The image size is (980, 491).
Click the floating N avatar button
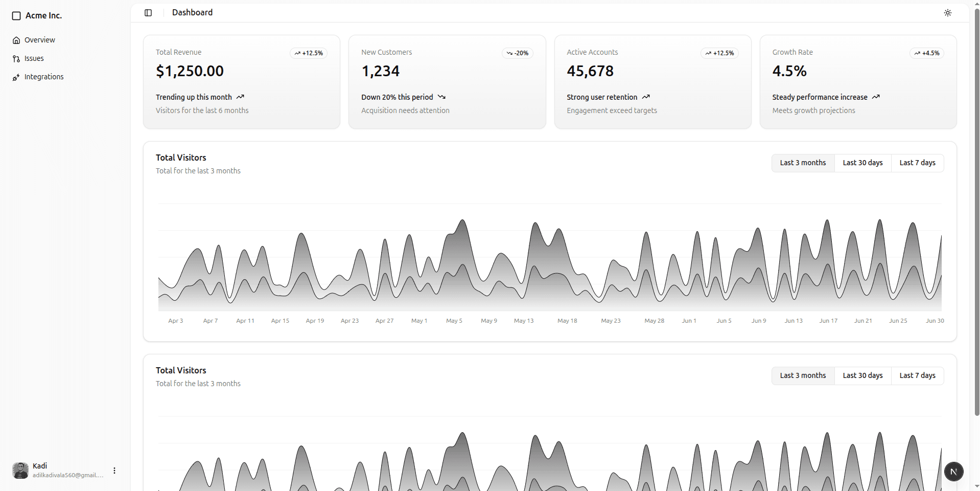(x=954, y=472)
